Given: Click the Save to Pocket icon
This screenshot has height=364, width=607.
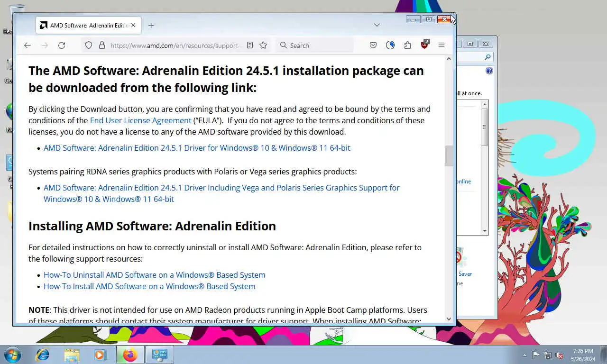Looking at the screenshot, I should click(373, 45).
